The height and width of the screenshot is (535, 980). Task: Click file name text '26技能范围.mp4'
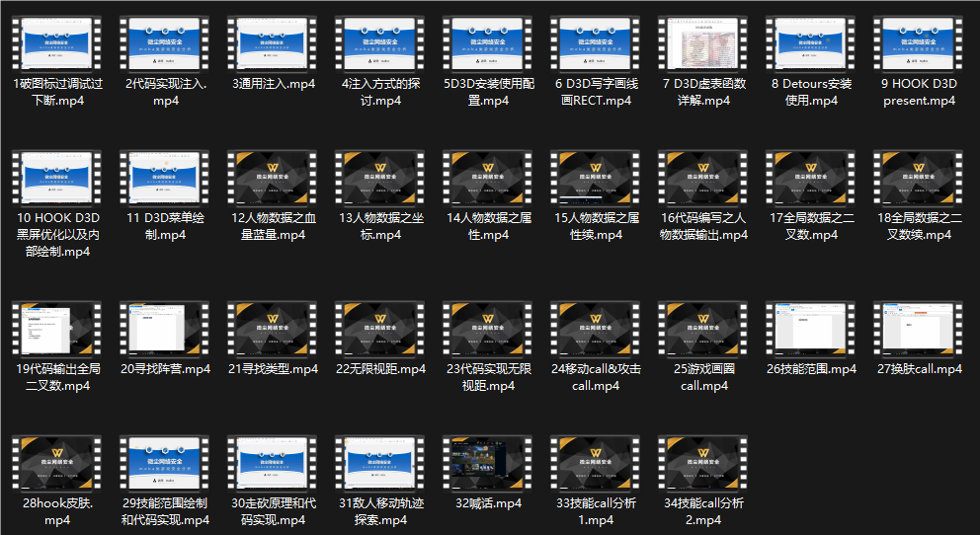pos(811,369)
